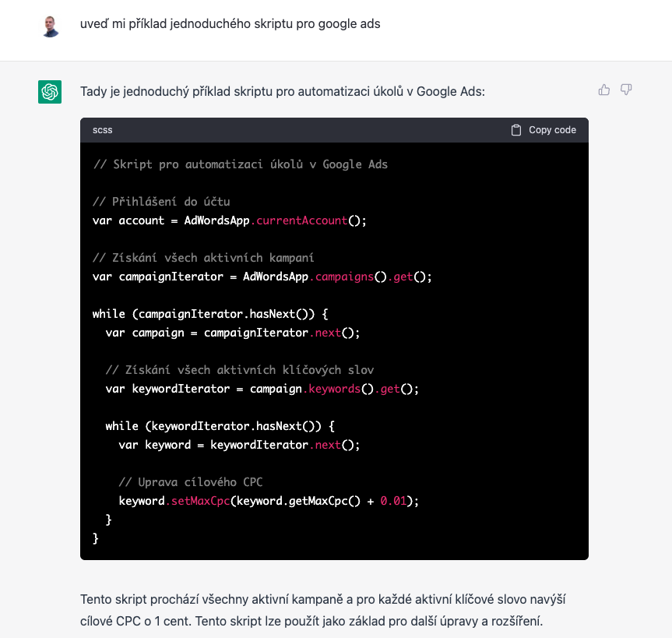Screen dimensions: 672x638
Task: Click the closing paragraph 'Tento skript prochází'
Action: [322, 610]
